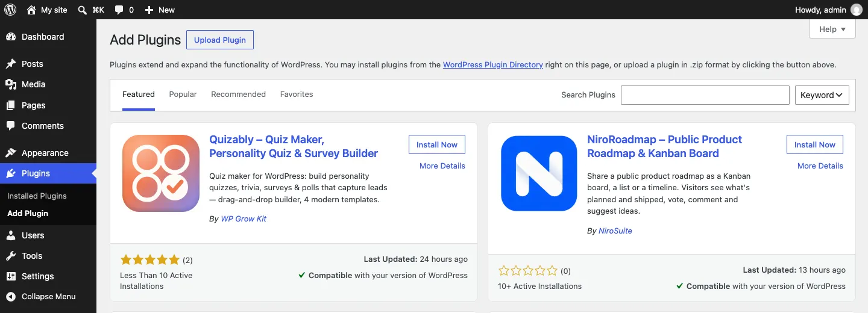
Task: Click the Upload Plugin button
Action: 220,40
